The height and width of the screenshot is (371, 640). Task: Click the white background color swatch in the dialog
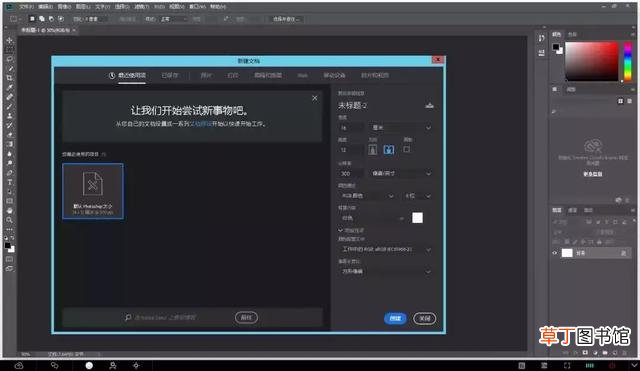(x=417, y=218)
